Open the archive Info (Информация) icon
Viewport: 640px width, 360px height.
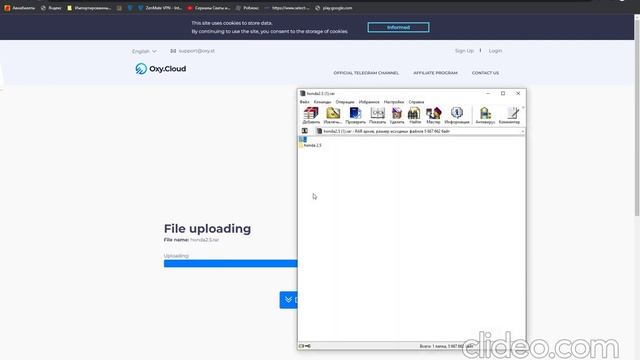pyautogui.click(x=457, y=116)
